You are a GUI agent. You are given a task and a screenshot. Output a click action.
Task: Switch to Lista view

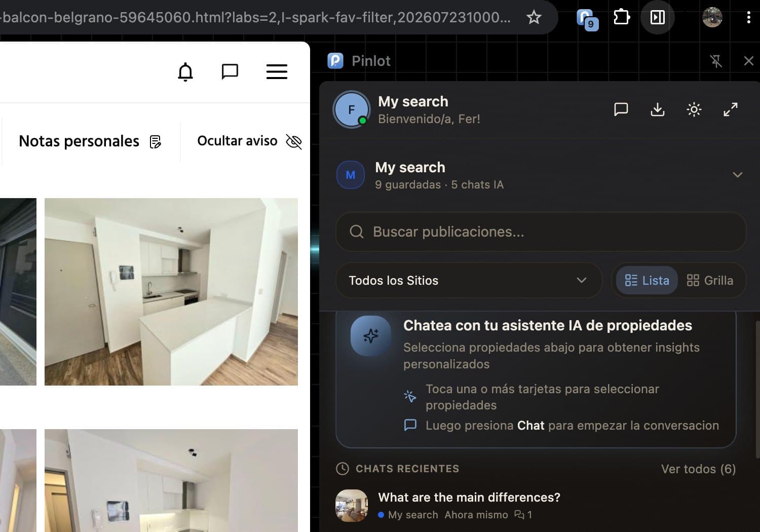pyautogui.click(x=647, y=280)
